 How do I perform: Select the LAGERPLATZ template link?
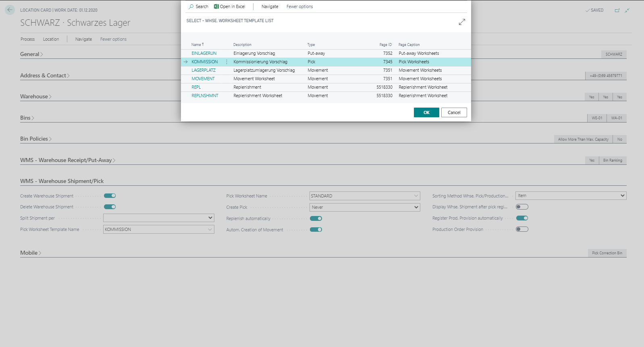(204, 71)
